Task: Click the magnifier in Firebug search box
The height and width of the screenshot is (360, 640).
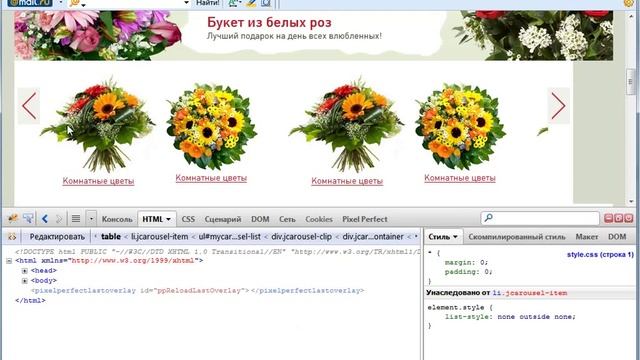Action: click(489, 218)
